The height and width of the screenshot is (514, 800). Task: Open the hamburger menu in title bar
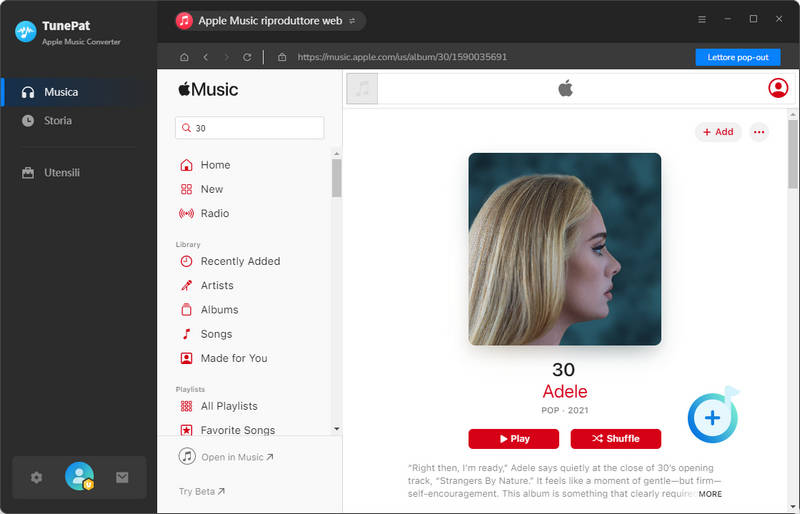point(702,19)
